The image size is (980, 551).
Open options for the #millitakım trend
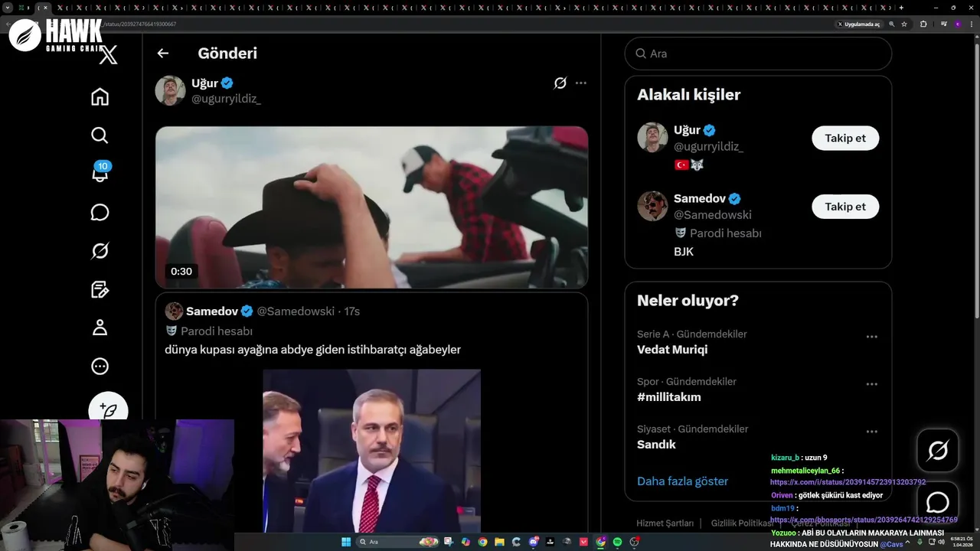[x=871, y=384]
